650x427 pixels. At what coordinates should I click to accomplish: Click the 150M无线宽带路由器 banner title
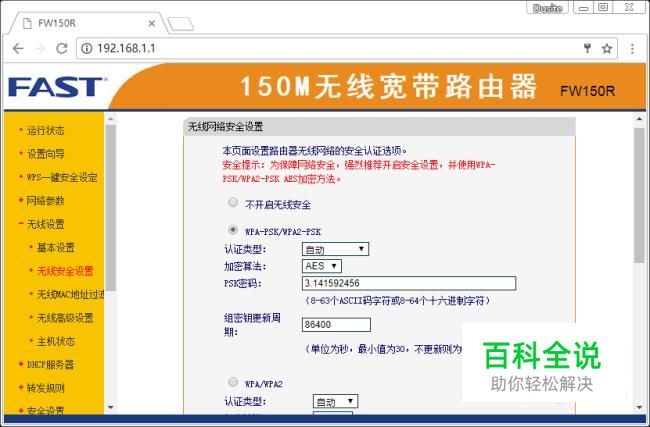(388, 87)
